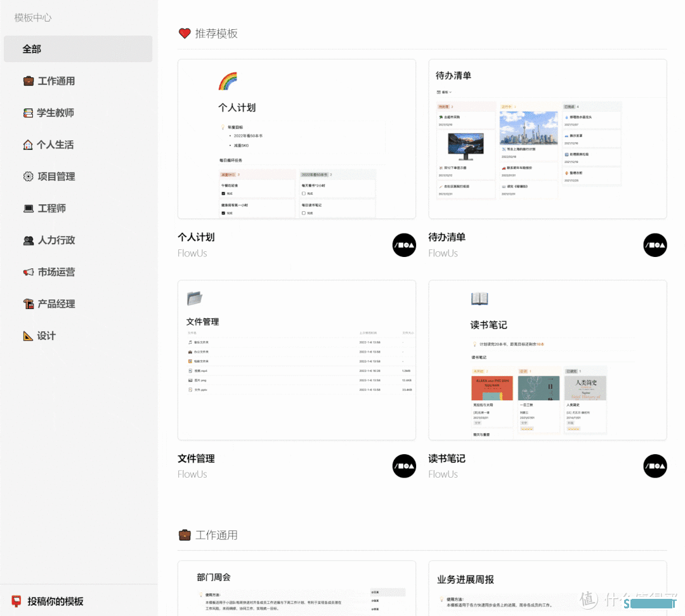
Task: Click the rainbow icon in 个人计划 preview
Action: point(228,81)
